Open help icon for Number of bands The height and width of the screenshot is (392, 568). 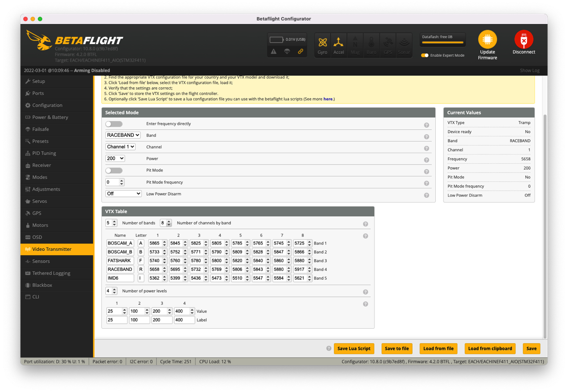(366, 224)
